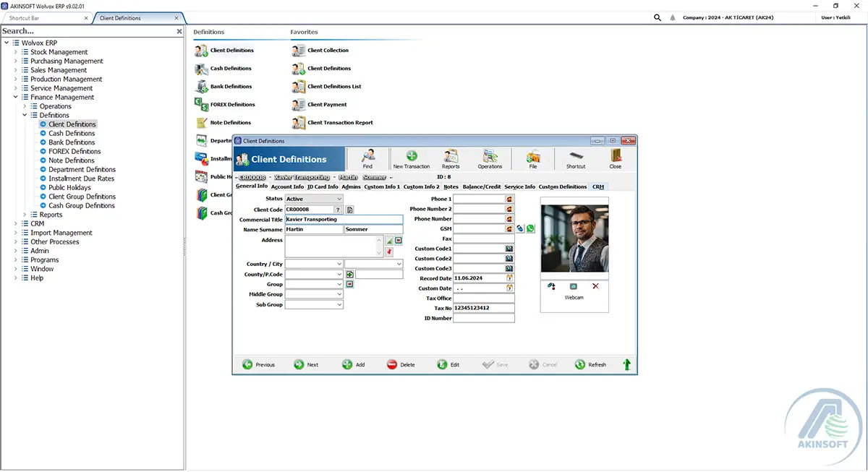Delete the client photo with red X

[x=595, y=286]
